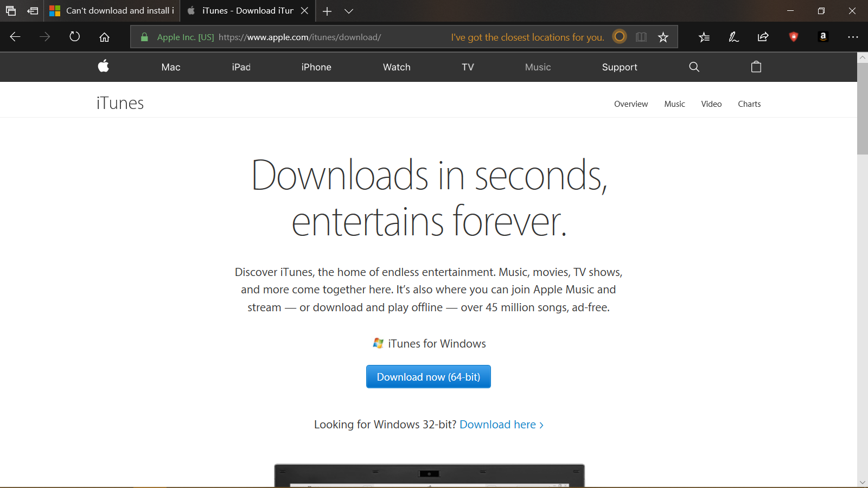Click the Windows 32-bit Download here link
868x488 pixels.
[501, 425]
